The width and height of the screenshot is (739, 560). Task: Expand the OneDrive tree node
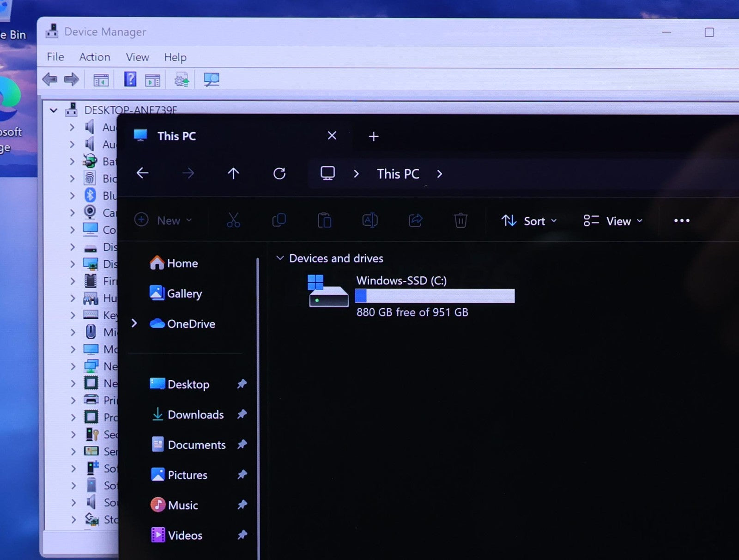pos(134,323)
